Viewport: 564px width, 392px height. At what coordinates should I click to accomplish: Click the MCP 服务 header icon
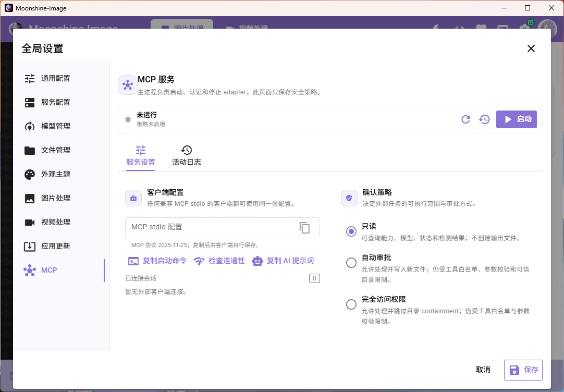pos(127,85)
